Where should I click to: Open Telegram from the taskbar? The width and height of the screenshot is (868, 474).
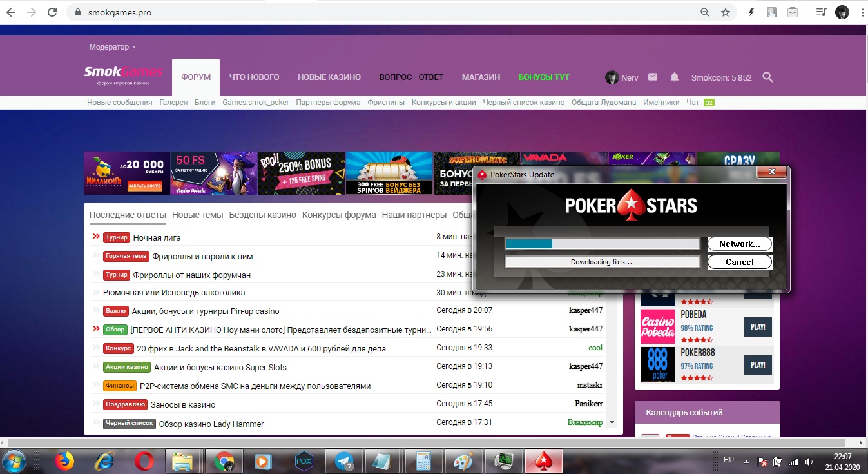coord(344,461)
